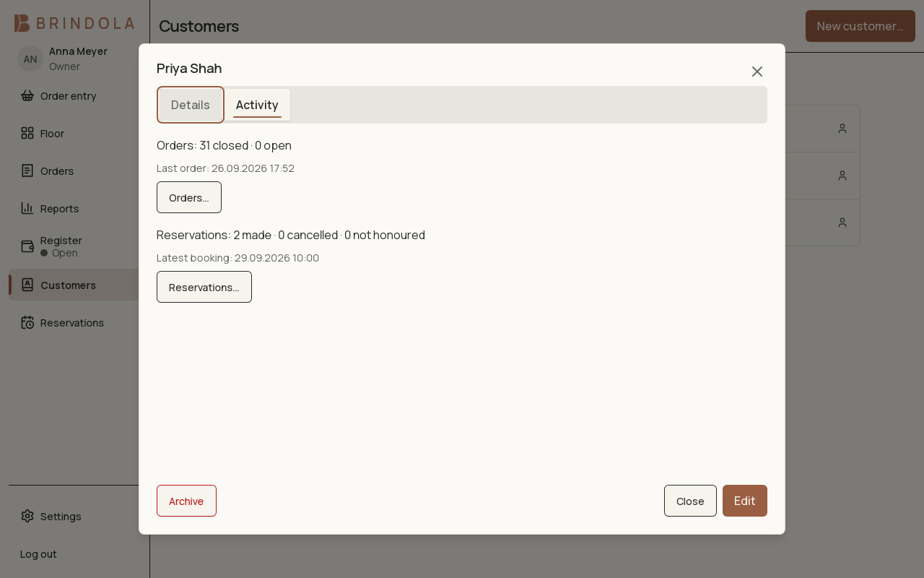Click Log out in sidebar
The height and width of the screenshot is (578, 924).
tap(38, 553)
